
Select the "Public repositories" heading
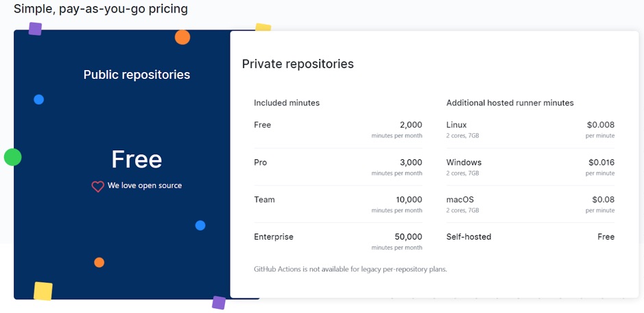point(136,74)
